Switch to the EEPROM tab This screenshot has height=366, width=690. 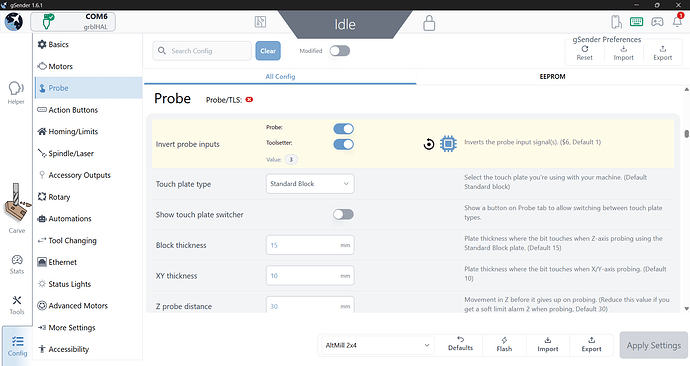click(x=552, y=77)
